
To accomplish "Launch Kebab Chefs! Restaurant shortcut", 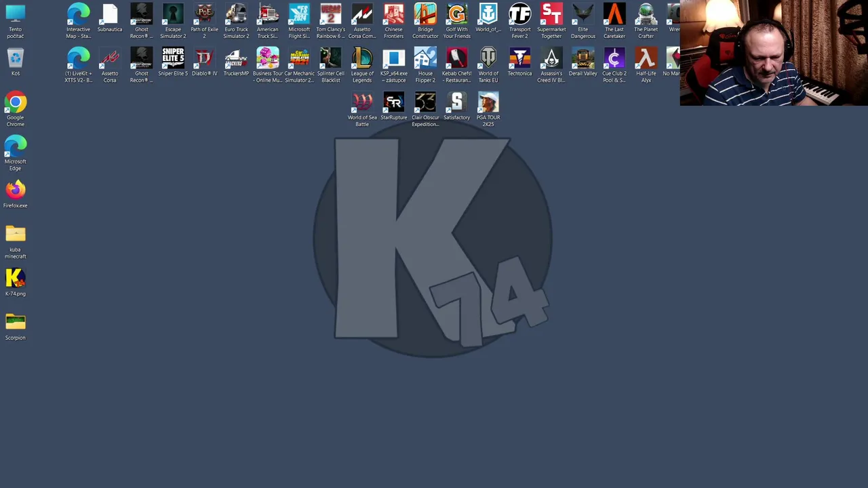I will pyautogui.click(x=456, y=65).
